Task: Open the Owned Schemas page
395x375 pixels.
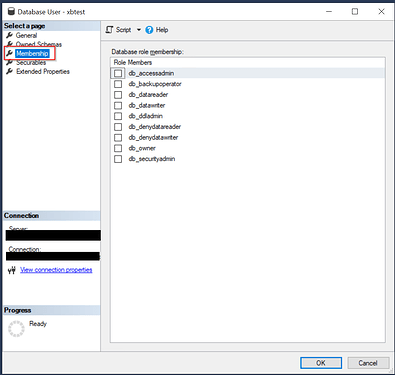Action: point(39,44)
